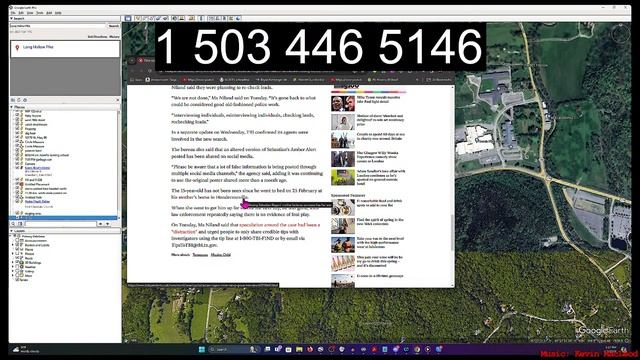Select the Add Path toolbar icon
The image size is (640, 360).
[151, 18]
